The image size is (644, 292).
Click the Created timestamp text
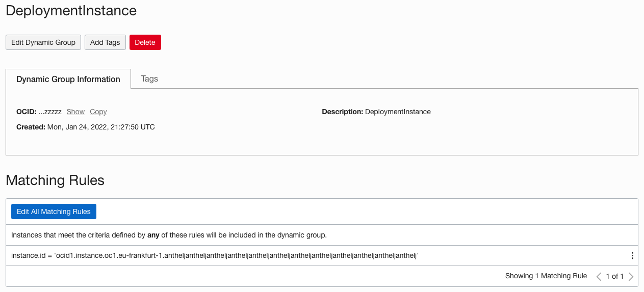point(101,127)
